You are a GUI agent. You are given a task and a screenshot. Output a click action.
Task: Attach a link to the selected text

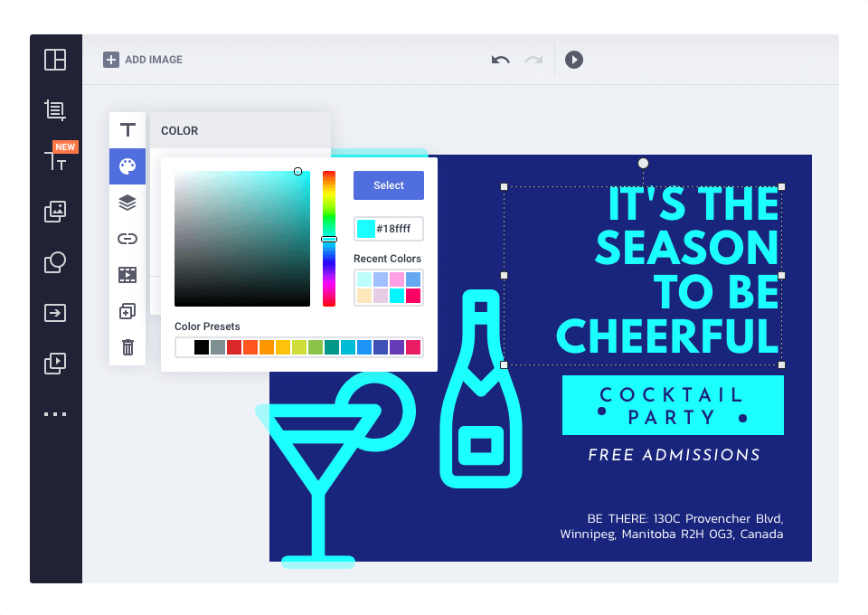tap(127, 238)
